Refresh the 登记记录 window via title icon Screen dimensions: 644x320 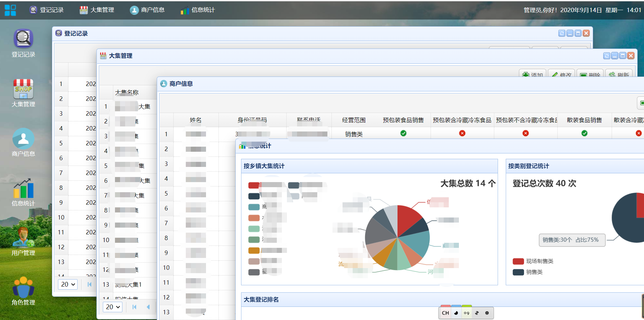click(x=562, y=33)
